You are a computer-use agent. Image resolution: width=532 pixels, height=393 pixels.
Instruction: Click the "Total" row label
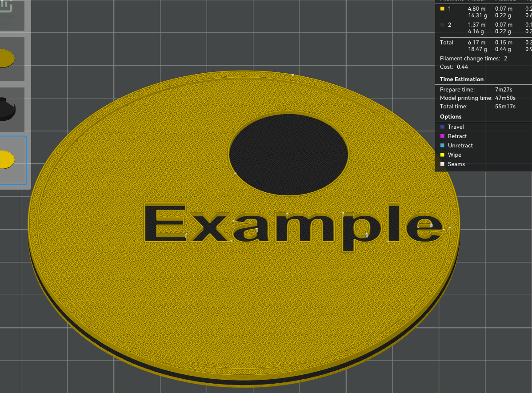(447, 42)
